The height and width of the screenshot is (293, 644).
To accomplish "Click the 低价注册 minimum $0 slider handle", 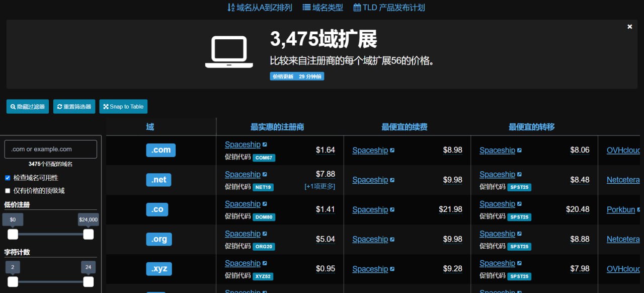I will 13,234.
